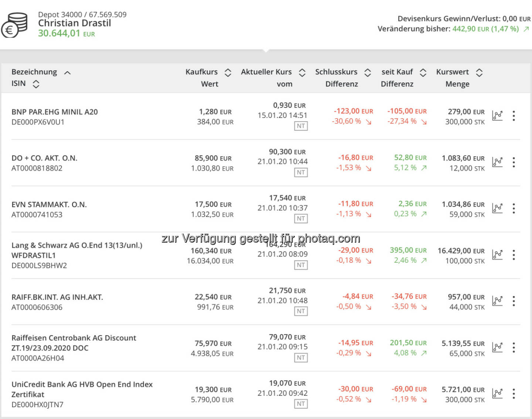
Task: Click ISIN AT0000606306
Action: tap(37, 307)
